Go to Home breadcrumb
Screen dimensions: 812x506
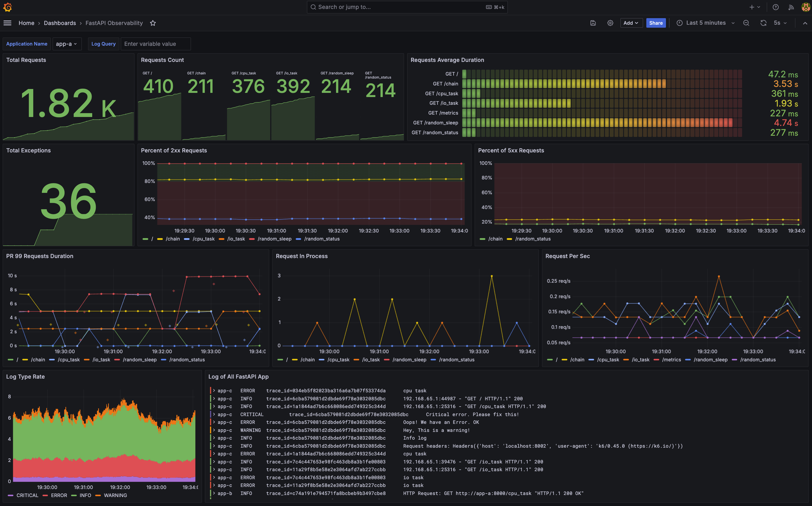pos(26,23)
